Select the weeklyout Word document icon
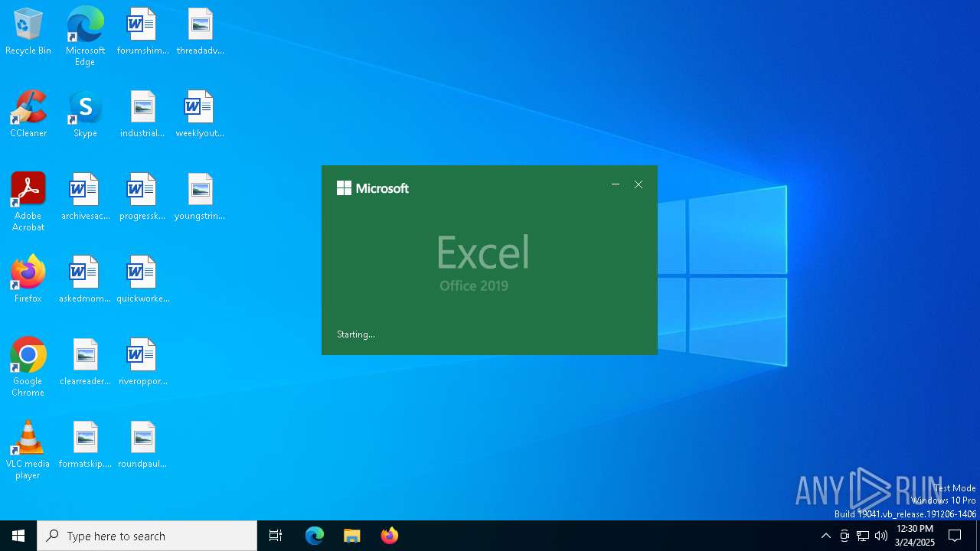Viewport: 980px width, 551px height. pos(200,114)
